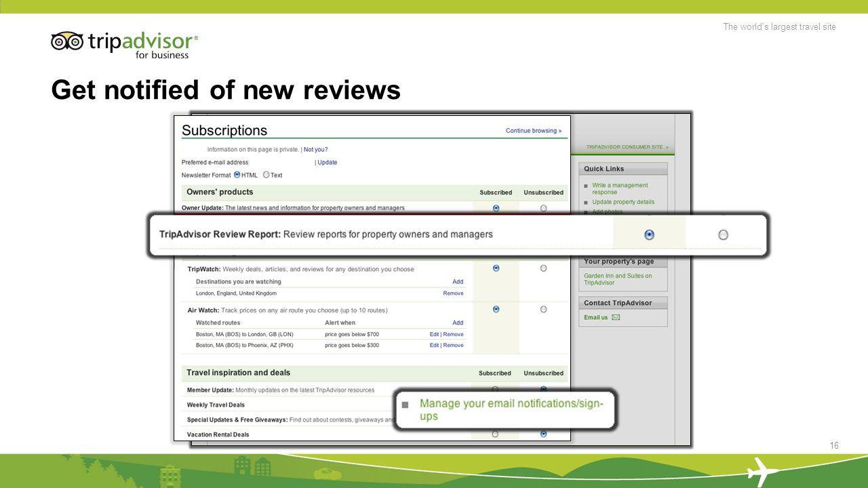Choose Unsubscribed for Air Watch

click(544, 309)
